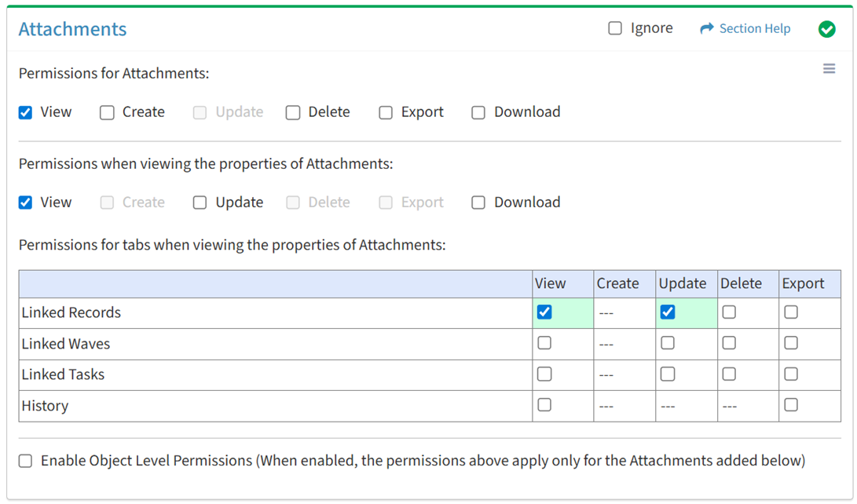The height and width of the screenshot is (504, 857).
Task: Click the green checkmark status icon
Action: [x=826, y=29]
